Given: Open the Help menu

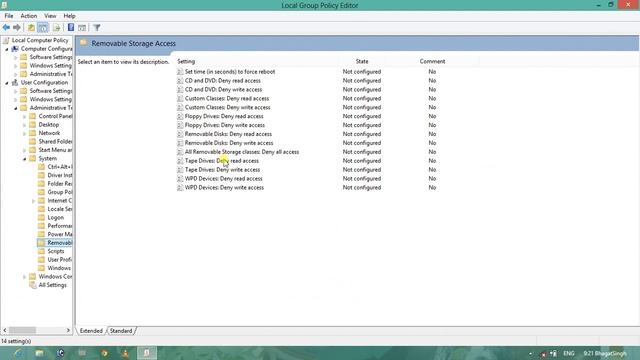Looking at the screenshot, I should (69, 16).
